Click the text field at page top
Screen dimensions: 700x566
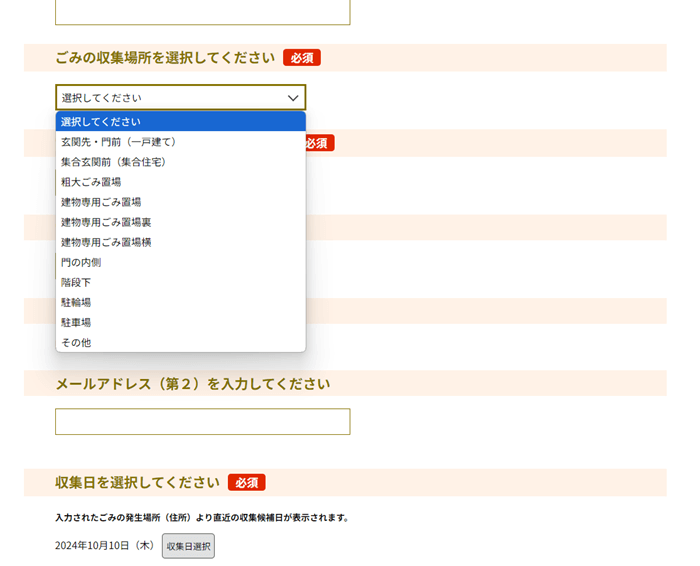point(203,12)
